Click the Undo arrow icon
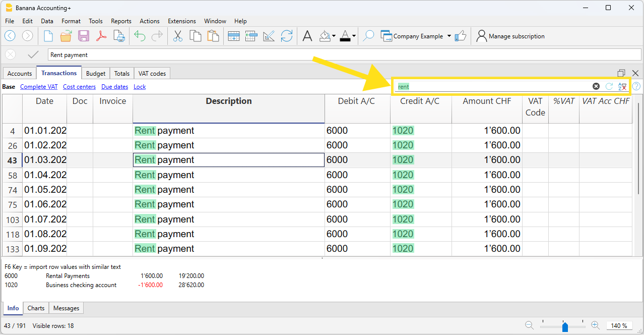This screenshot has height=335, width=644. (140, 36)
